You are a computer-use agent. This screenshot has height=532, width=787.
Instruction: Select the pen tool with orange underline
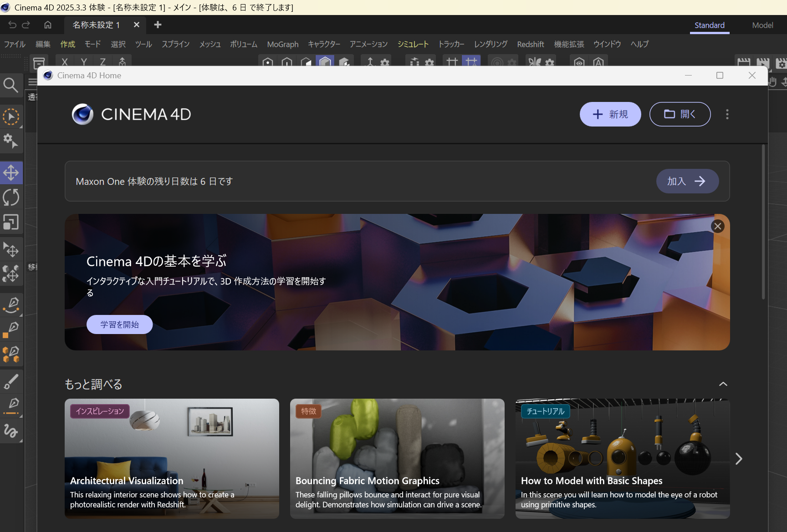click(11, 405)
